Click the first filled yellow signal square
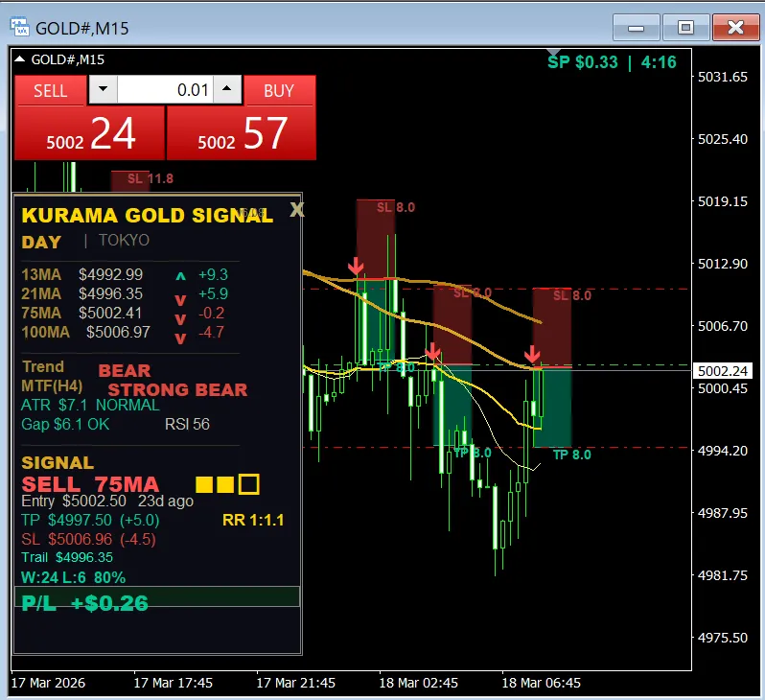 click(x=204, y=484)
